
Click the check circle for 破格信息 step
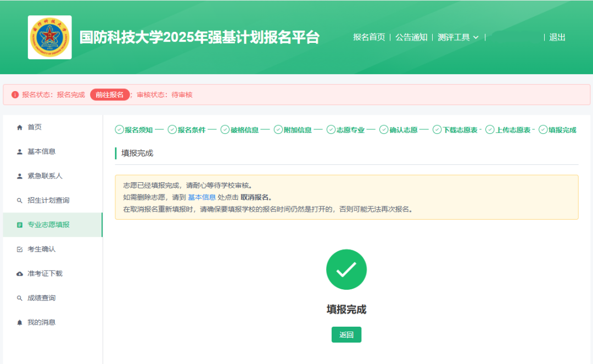225,130
